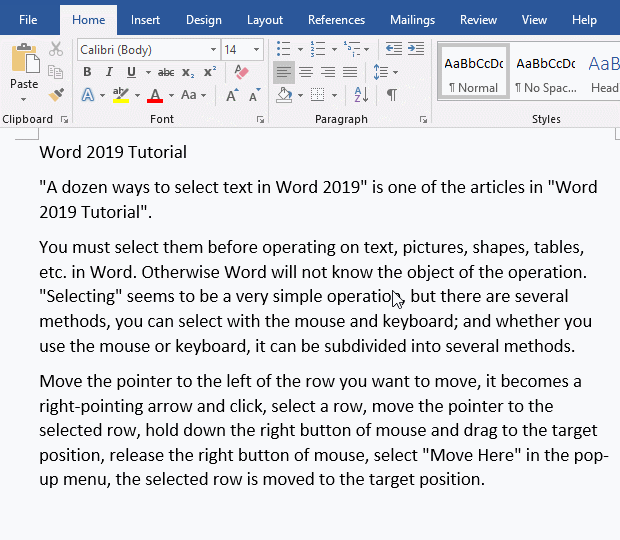Open borders dropdown arrow

coord(335,95)
